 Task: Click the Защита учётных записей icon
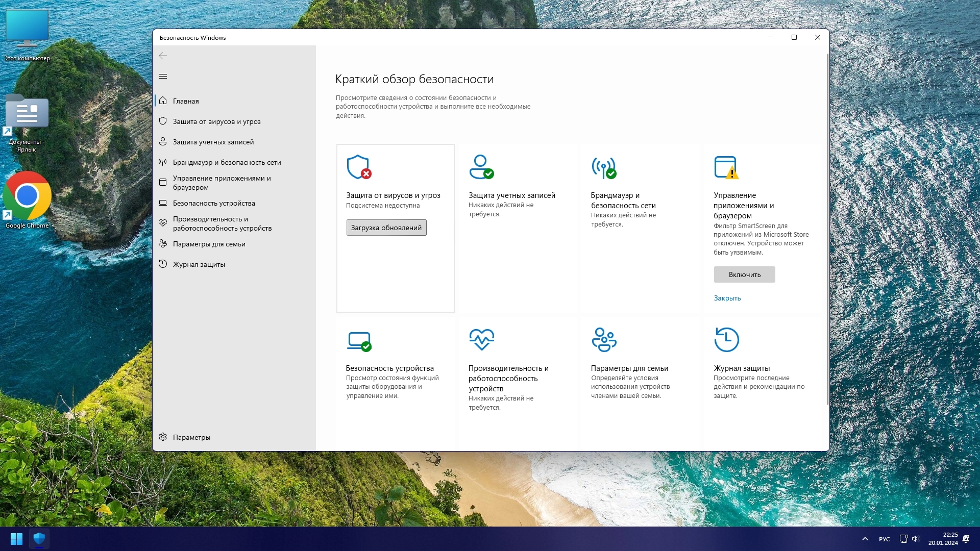[481, 167]
